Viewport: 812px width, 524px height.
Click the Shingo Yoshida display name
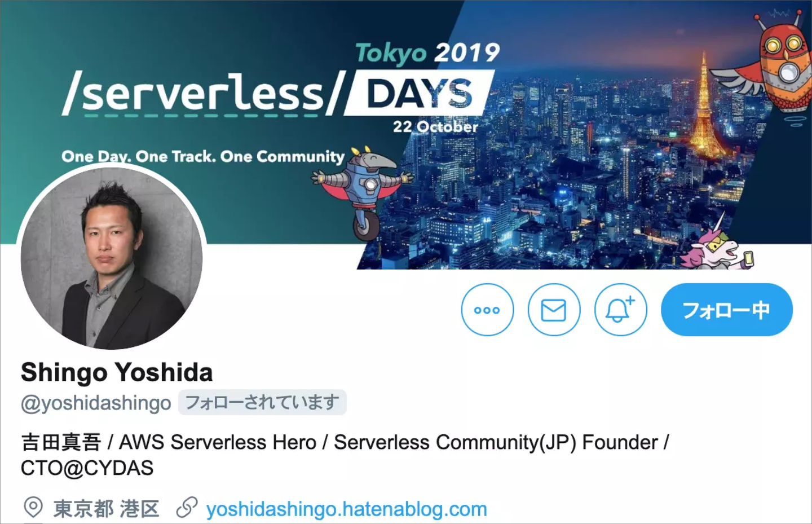point(117,372)
